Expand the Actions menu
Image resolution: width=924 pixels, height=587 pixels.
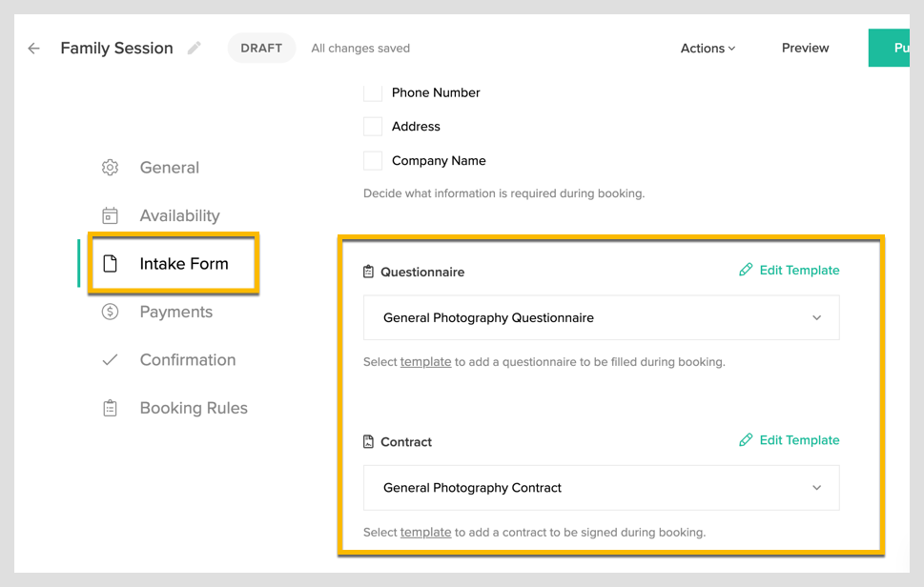point(707,48)
